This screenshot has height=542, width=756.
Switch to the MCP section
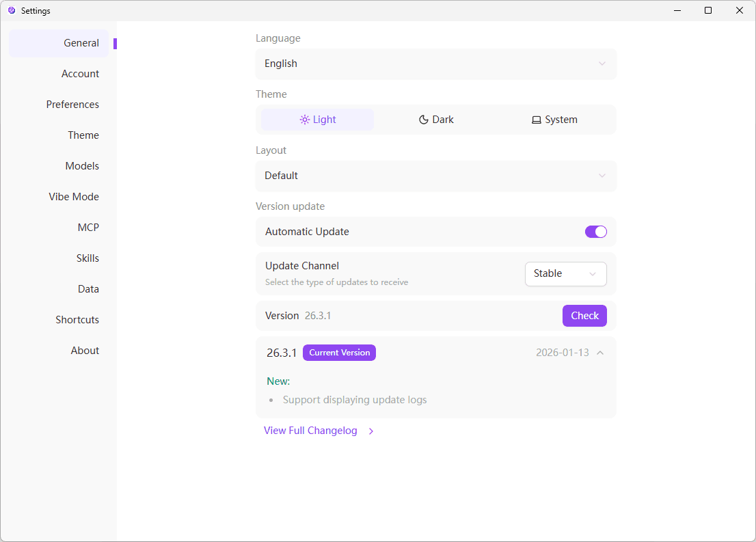coord(88,227)
